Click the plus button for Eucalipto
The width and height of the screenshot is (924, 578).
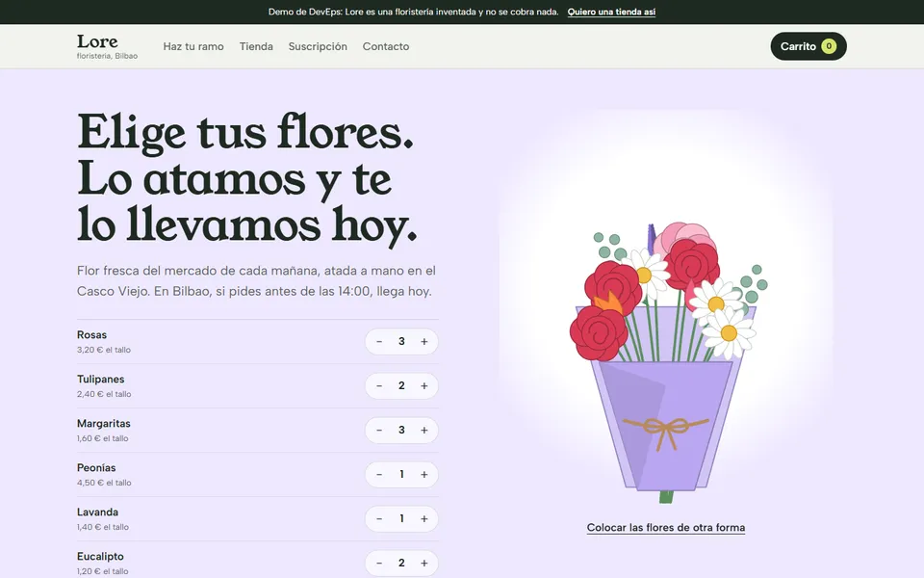click(423, 563)
